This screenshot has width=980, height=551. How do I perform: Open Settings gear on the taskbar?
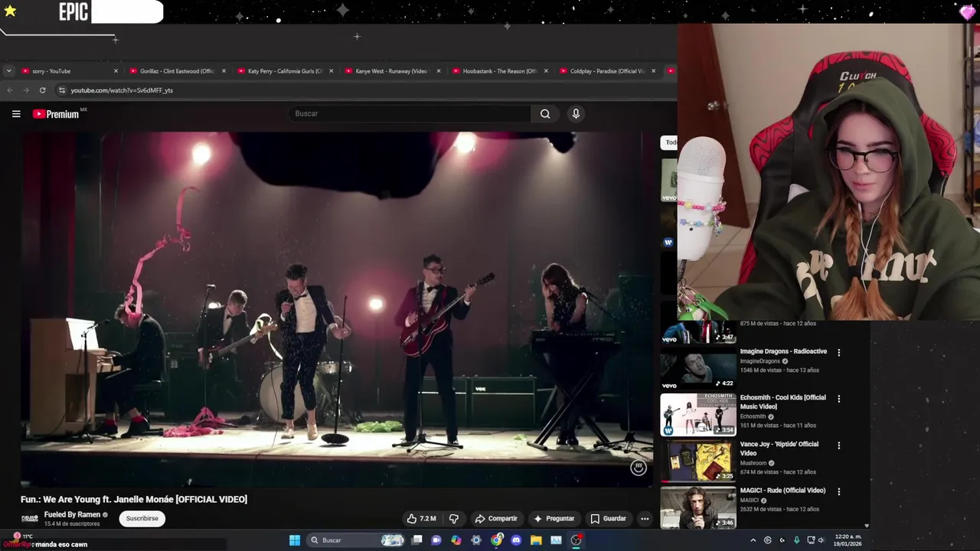[x=476, y=540]
